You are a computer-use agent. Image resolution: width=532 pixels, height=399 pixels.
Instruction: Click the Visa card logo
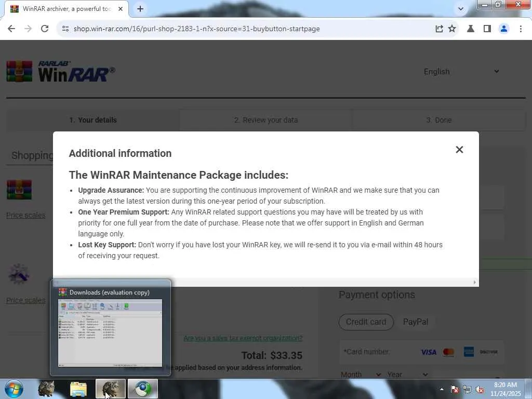coord(429,352)
